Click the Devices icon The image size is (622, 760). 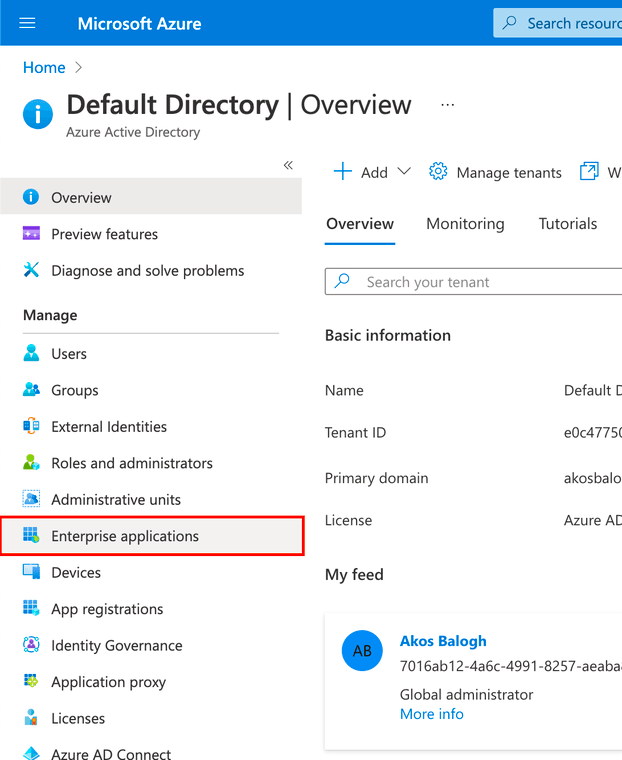pos(31,571)
